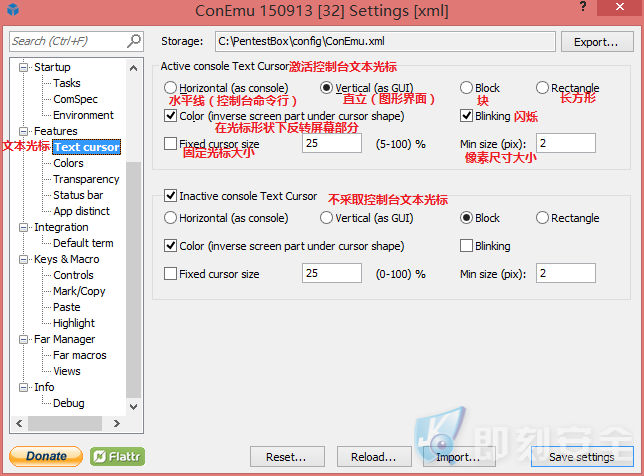Screen dimensions: 644x476
Task: Enable inactive Fixed cursor size
Action: pyautogui.click(x=170, y=274)
